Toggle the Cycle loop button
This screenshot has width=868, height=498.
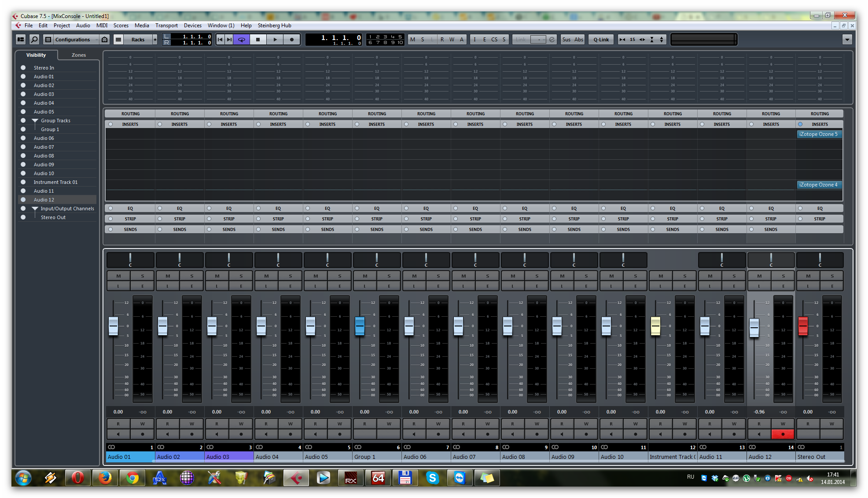click(x=241, y=40)
